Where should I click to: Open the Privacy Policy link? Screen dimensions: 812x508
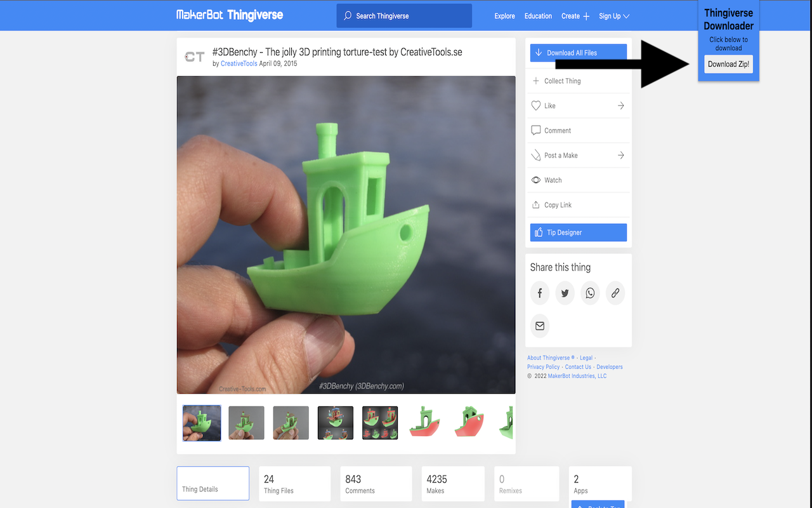[544, 366]
